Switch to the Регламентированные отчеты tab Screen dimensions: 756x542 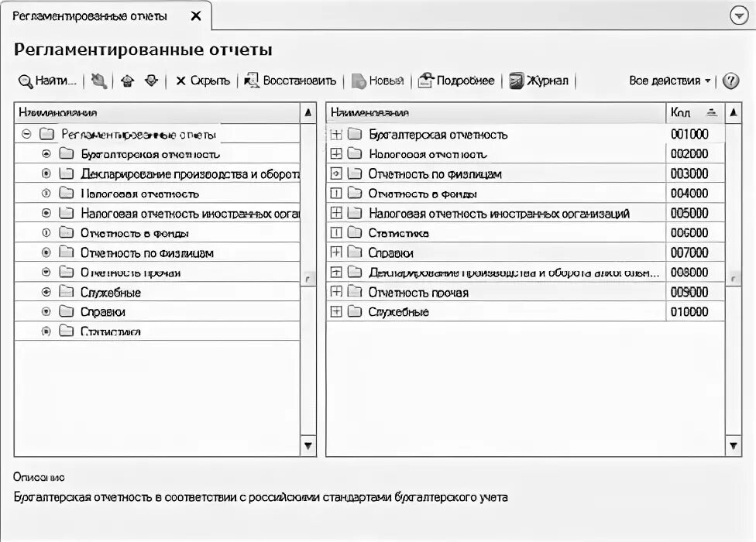coord(90,16)
